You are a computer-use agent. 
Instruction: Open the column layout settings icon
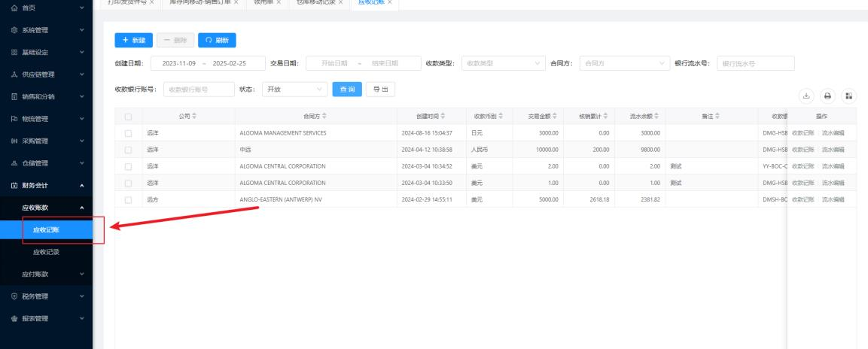pos(848,96)
